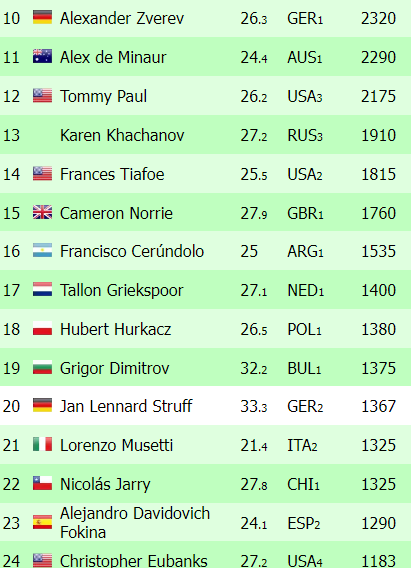Click the age 32.2 for Grigor Dimitrov
411x568 pixels.
pyautogui.click(x=254, y=368)
